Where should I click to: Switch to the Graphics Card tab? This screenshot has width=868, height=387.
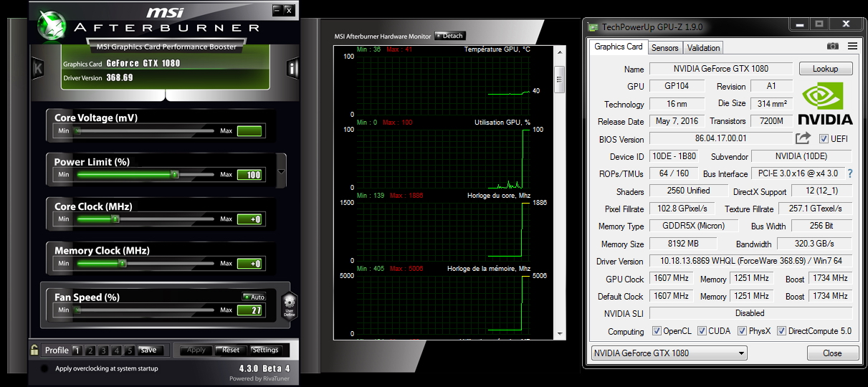click(x=619, y=47)
